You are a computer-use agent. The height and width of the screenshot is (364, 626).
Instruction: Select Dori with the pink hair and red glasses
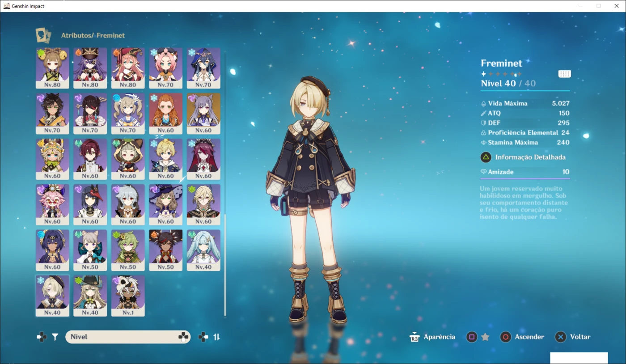point(52,205)
